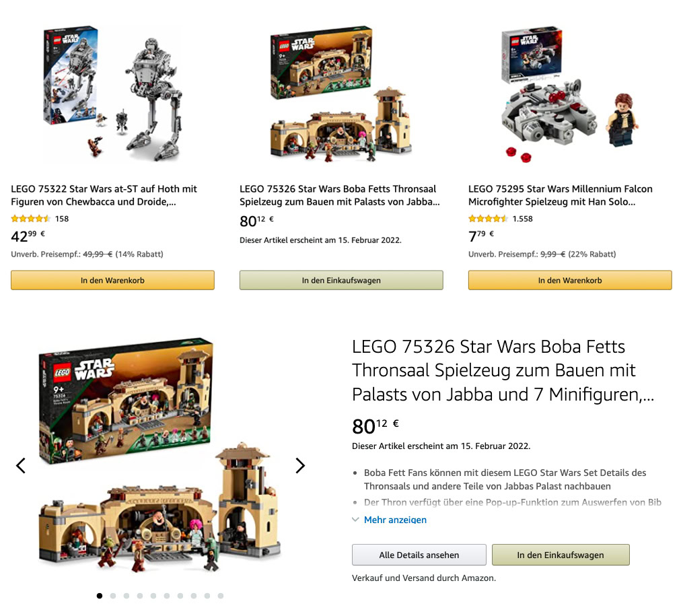
Task: Select the first carousel dot indicator
Action: pos(100,596)
